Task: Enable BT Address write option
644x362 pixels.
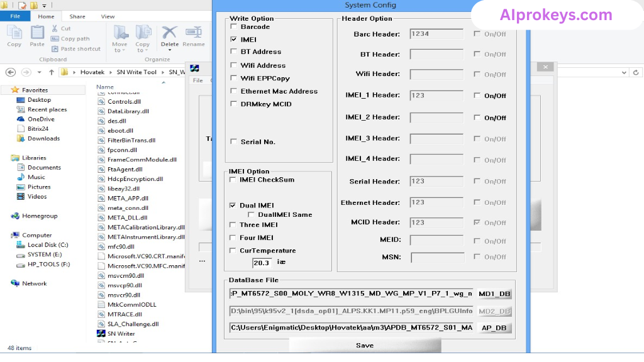Action: pos(234,52)
